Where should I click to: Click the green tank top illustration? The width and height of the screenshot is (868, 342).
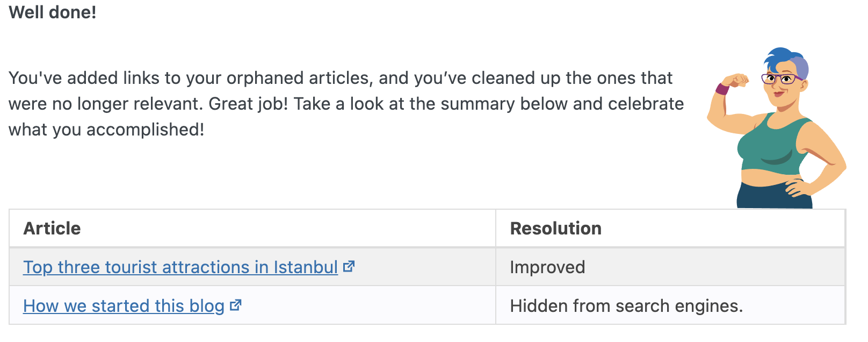pyautogui.click(x=773, y=145)
